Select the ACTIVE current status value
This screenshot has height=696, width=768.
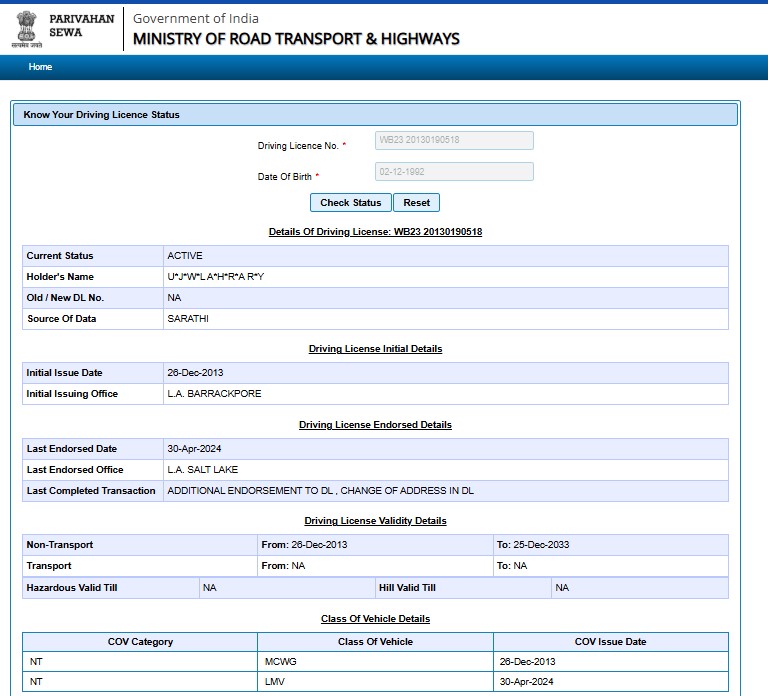[185, 256]
